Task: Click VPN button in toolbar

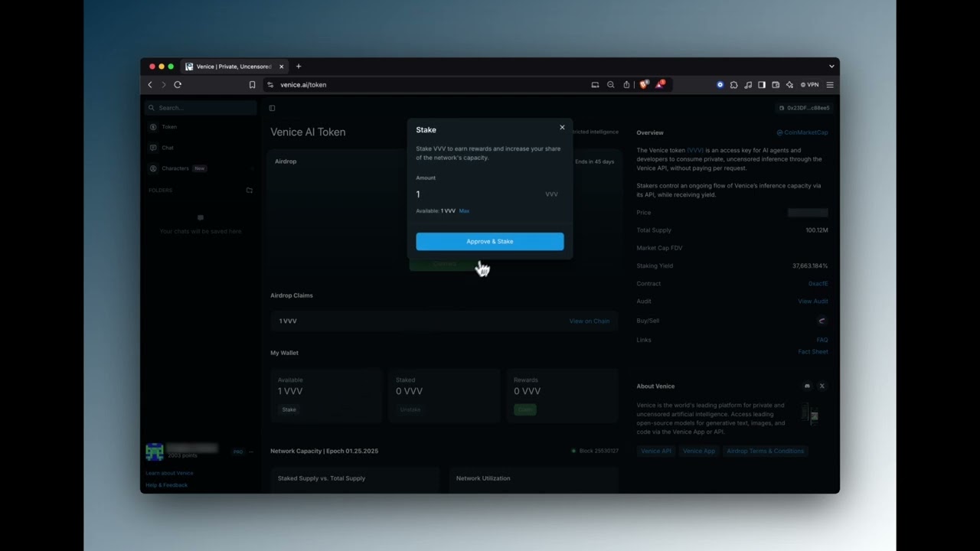Action: 809,85
